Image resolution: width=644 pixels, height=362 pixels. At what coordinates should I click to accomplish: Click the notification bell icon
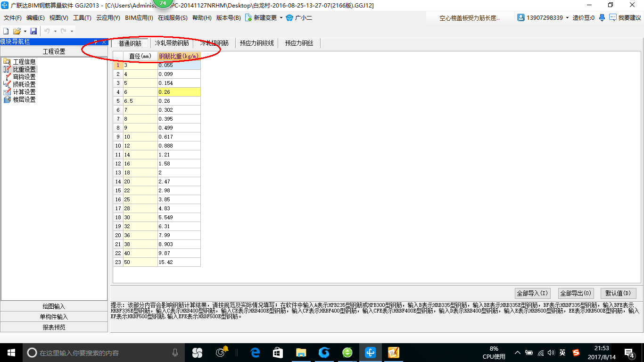602,17
